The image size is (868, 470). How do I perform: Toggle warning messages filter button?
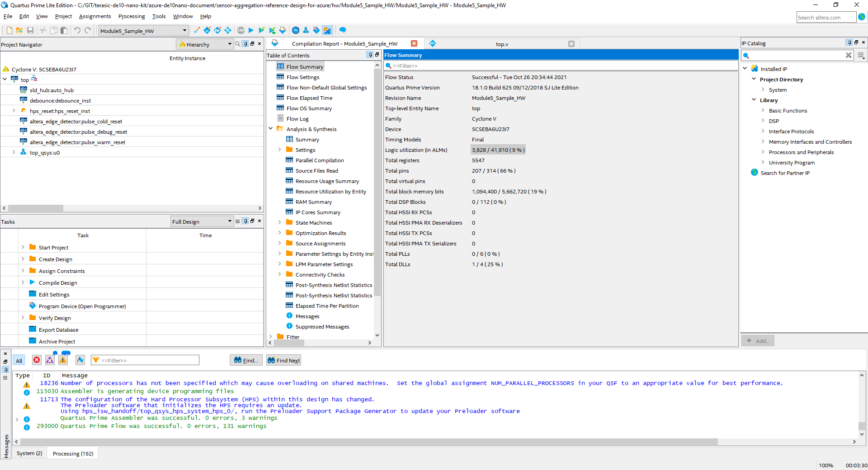point(63,360)
